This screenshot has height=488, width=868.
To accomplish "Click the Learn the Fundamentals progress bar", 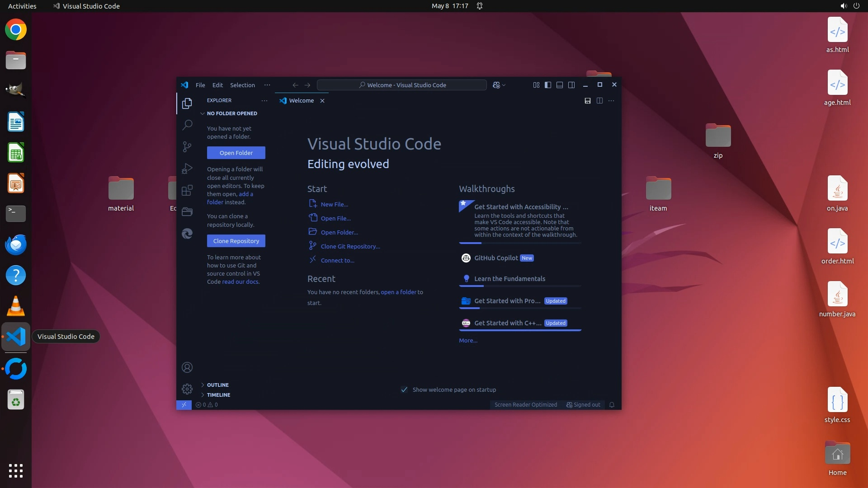I will 520,286.
